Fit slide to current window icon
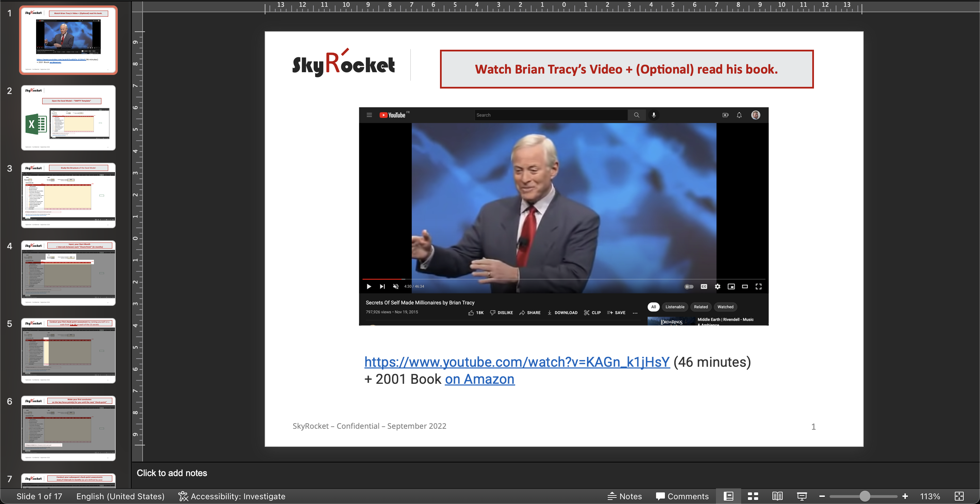Image resolution: width=980 pixels, height=504 pixels. 960,496
